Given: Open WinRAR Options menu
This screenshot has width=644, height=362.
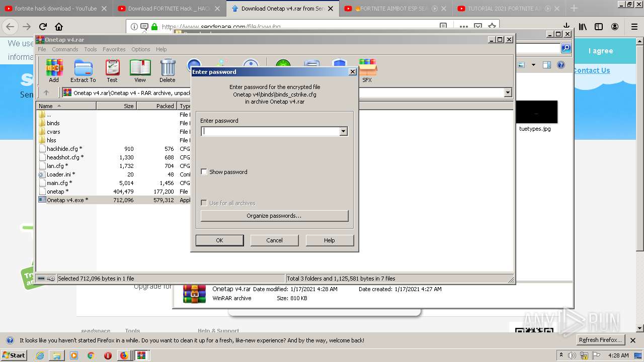Looking at the screenshot, I should pyautogui.click(x=141, y=49).
